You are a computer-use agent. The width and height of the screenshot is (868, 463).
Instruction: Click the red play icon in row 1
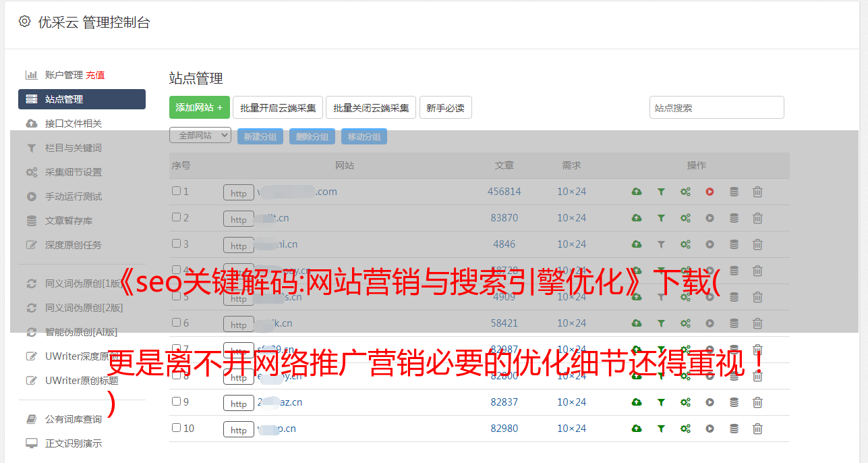click(x=710, y=192)
